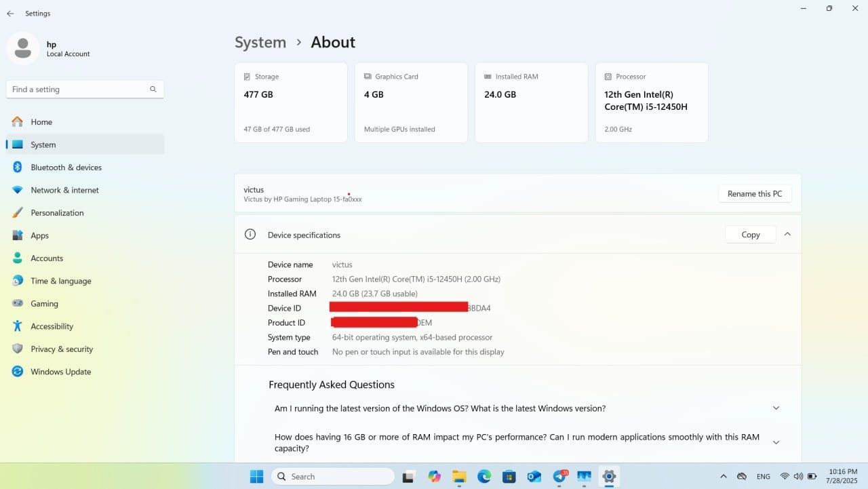This screenshot has height=489, width=868.
Task: Copy the device specifications
Action: (751, 235)
